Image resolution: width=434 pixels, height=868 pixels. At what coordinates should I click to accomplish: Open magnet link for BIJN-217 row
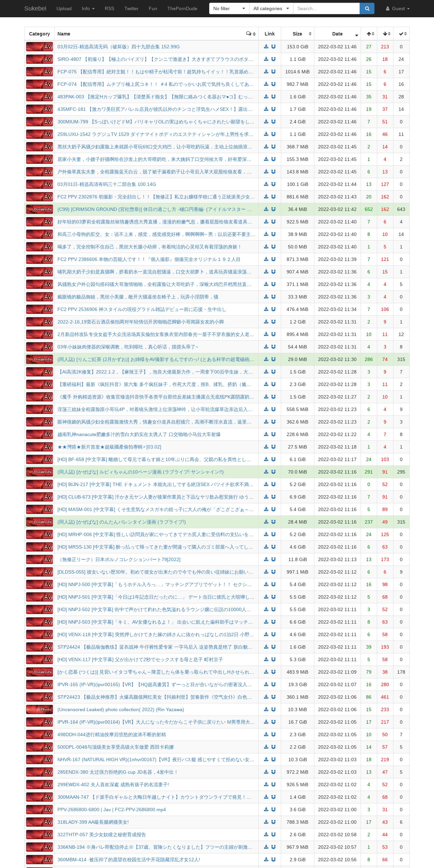coord(273,484)
